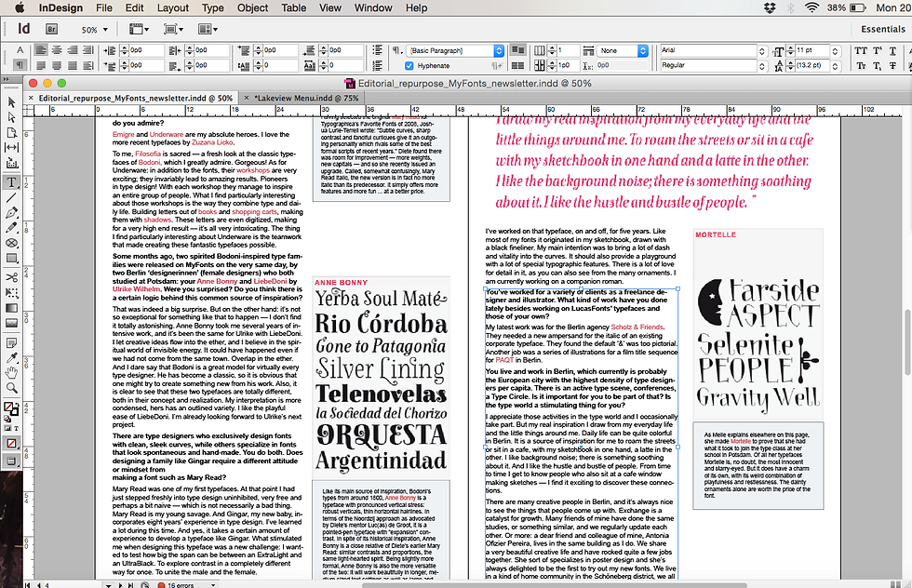Open the 11 pt font size dropdown

pos(836,50)
